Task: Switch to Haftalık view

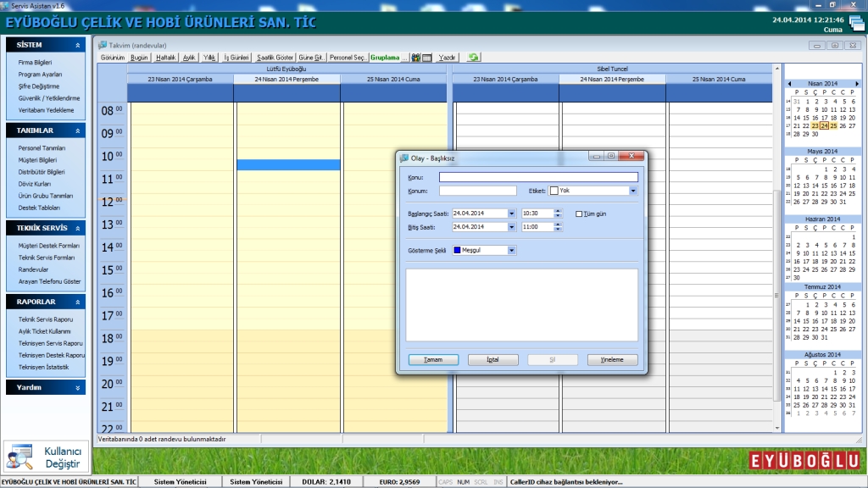Action: click(165, 58)
